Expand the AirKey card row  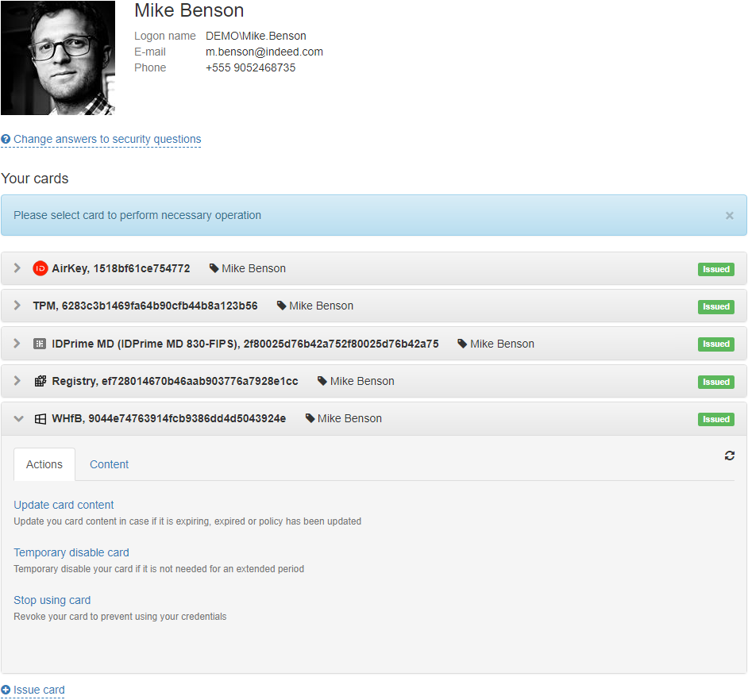17,269
